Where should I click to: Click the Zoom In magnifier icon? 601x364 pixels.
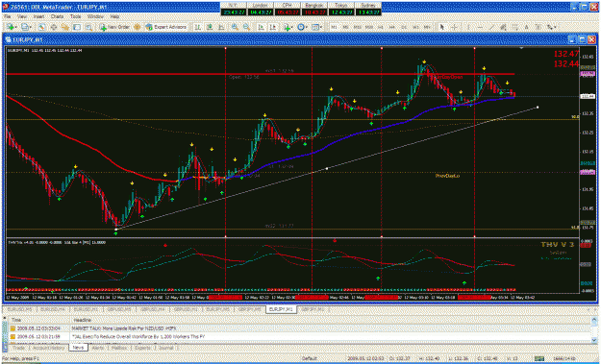point(235,27)
